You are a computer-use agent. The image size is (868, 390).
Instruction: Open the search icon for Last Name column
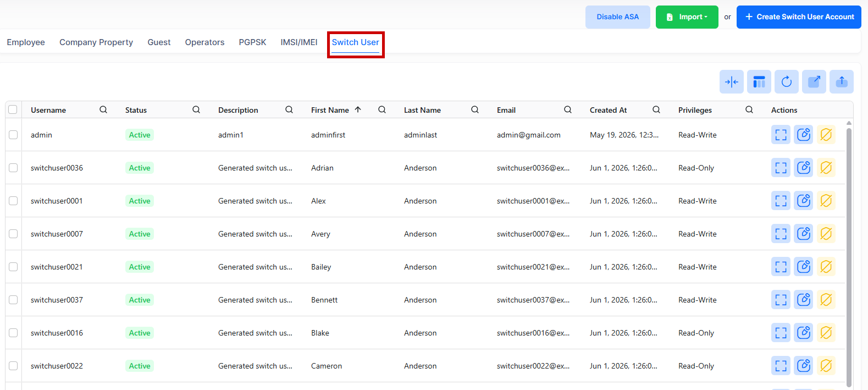click(475, 109)
